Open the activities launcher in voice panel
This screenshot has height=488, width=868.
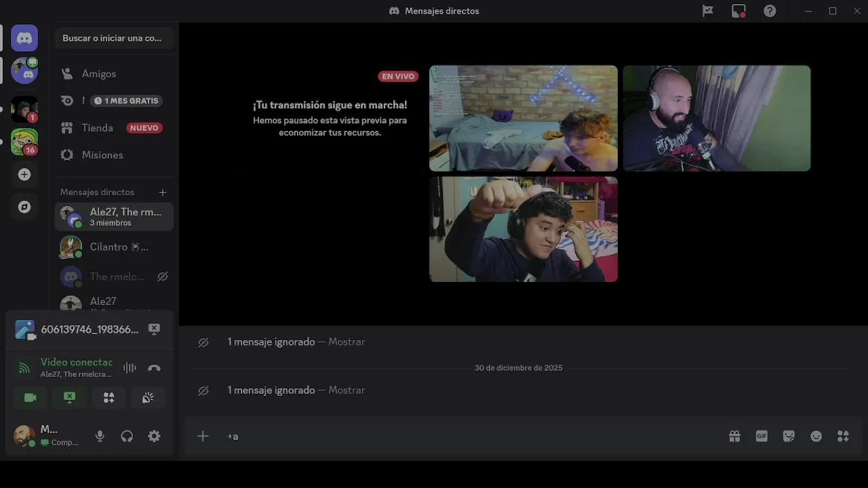click(x=108, y=398)
